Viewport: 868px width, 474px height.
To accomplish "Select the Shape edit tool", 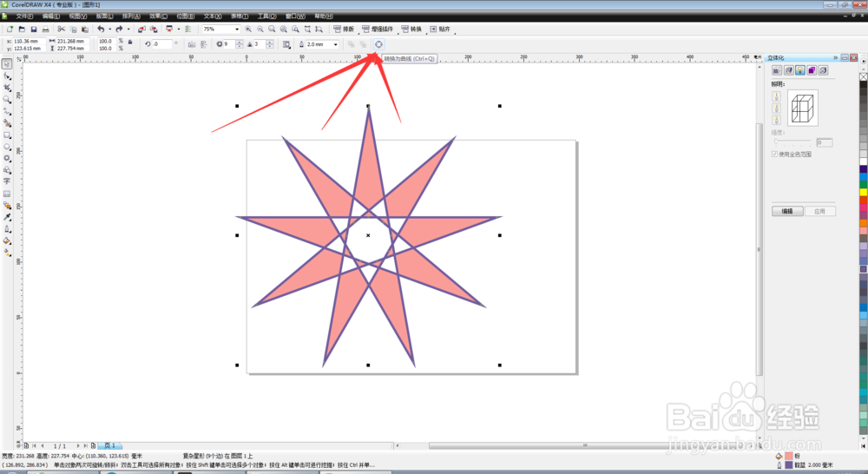I will (x=7, y=76).
